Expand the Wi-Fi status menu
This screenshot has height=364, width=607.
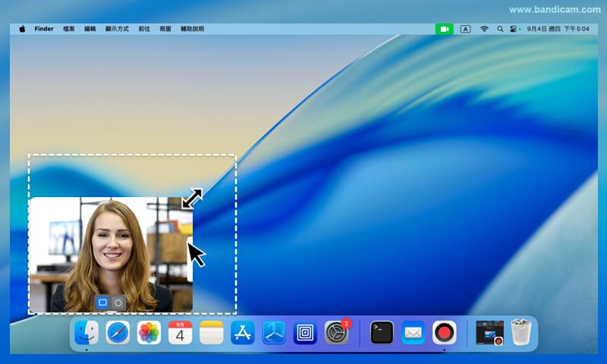tap(484, 29)
